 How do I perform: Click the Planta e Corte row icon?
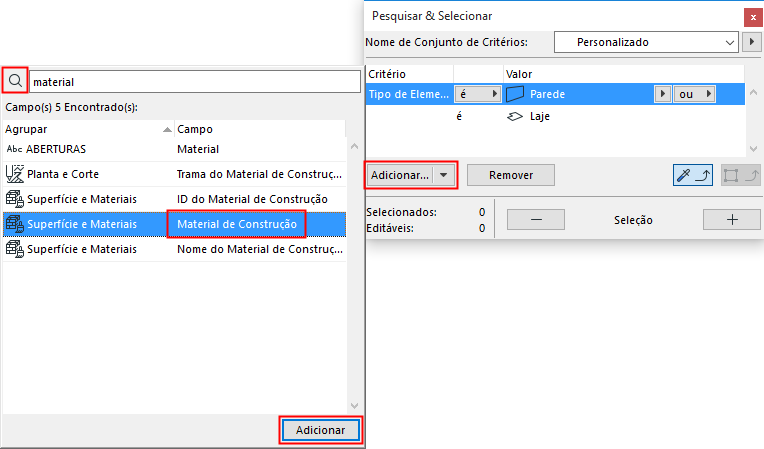click(14, 173)
